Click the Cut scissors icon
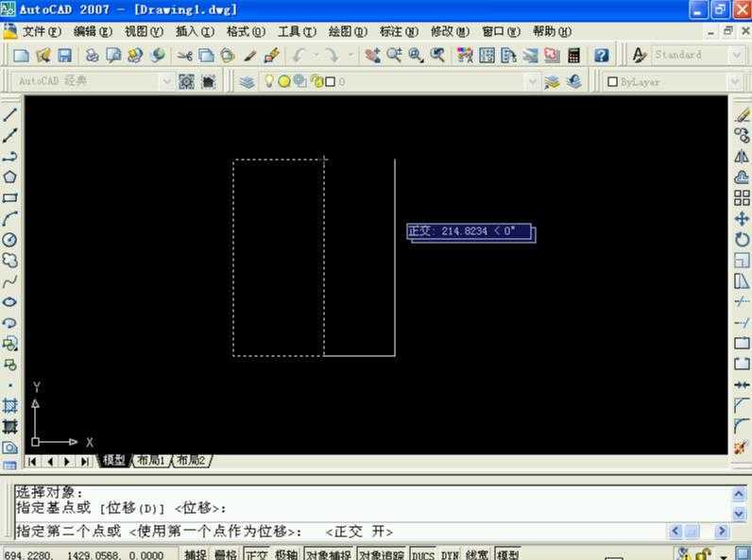The image size is (752, 560). (184, 56)
